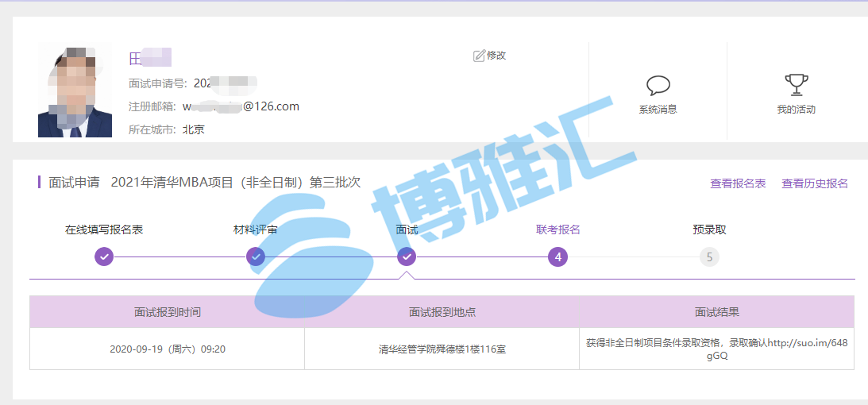Click the 面试报到时间 column header
Viewport: 868px width, 405px height.
click(168, 312)
